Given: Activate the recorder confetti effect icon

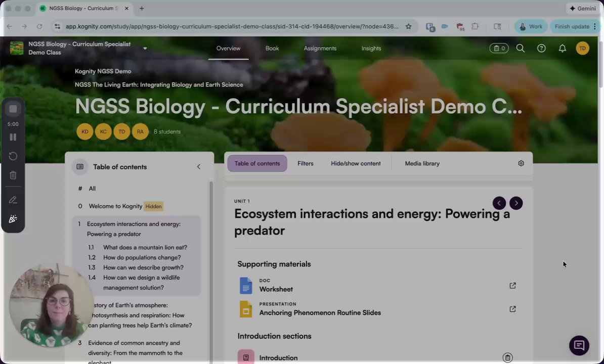Looking at the screenshot, I should click(13, 219).
